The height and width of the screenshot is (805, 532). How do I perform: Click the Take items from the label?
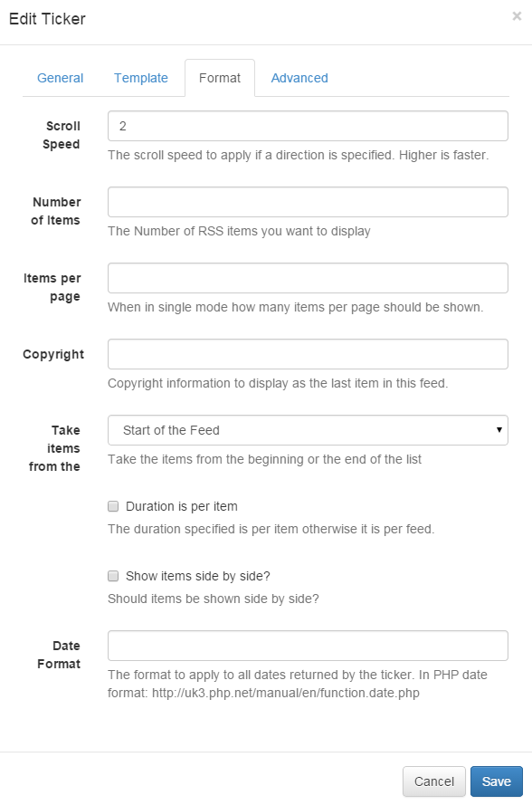pyautogui.click(x=54, y=448)
